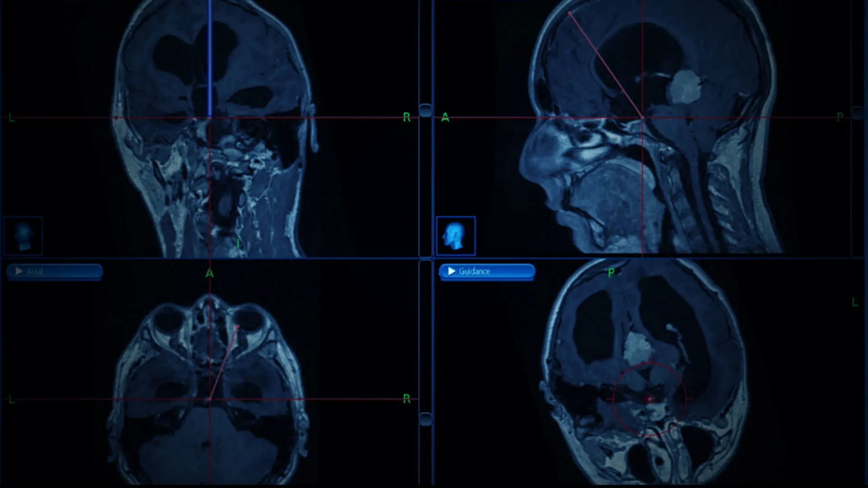
Task: Click the crosshair intersection in coronal view
Action: point(209,117)
